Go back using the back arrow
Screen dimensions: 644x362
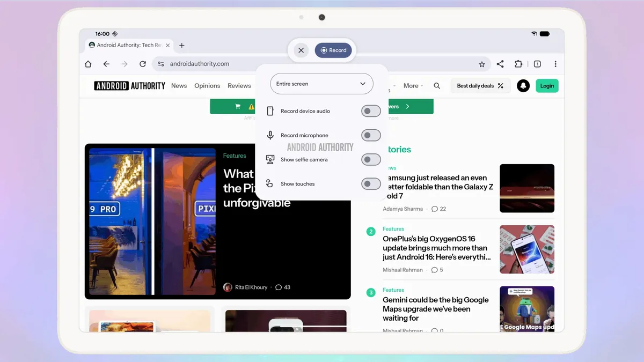click(x=106, y=63)
